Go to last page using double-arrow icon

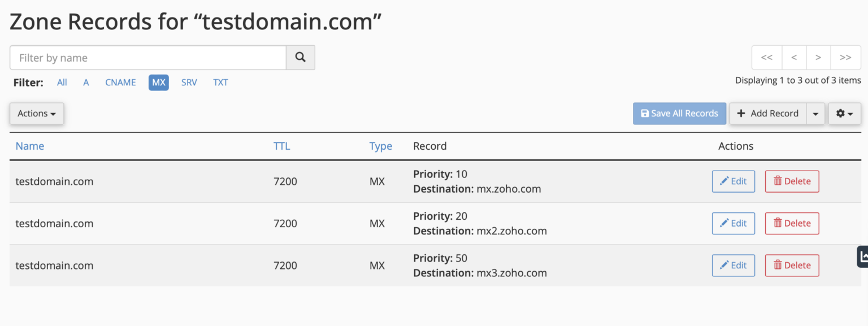[845, 57]
